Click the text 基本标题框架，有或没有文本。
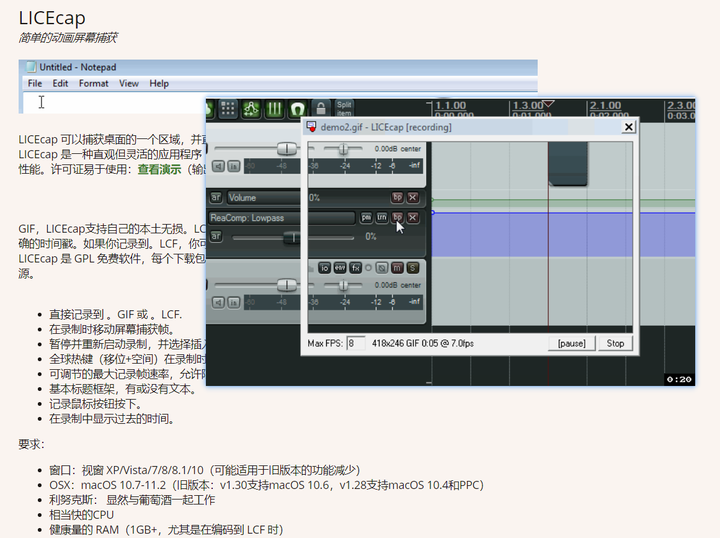The image size is (720, 538). coord(124,389)
